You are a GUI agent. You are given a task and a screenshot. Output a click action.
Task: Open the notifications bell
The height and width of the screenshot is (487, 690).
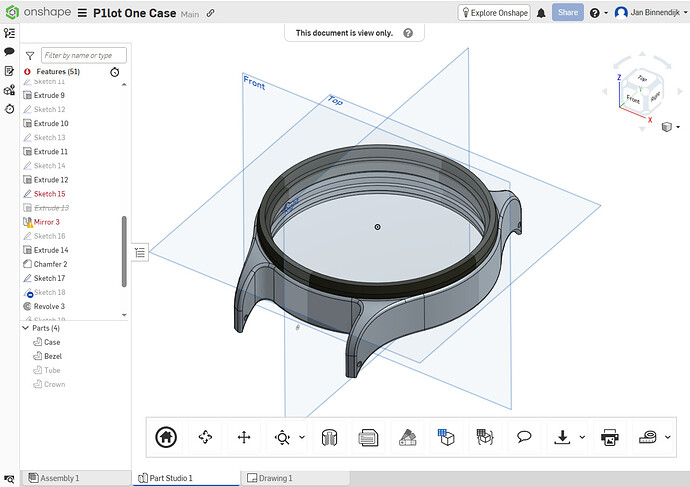[x=541, y=13]
